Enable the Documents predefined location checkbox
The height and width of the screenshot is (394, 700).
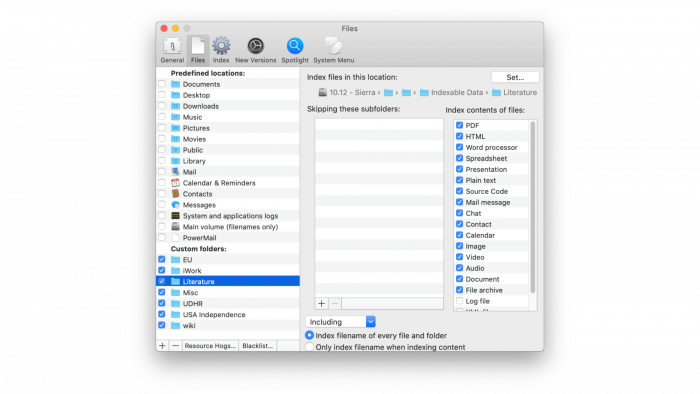[x=162, y=84]
